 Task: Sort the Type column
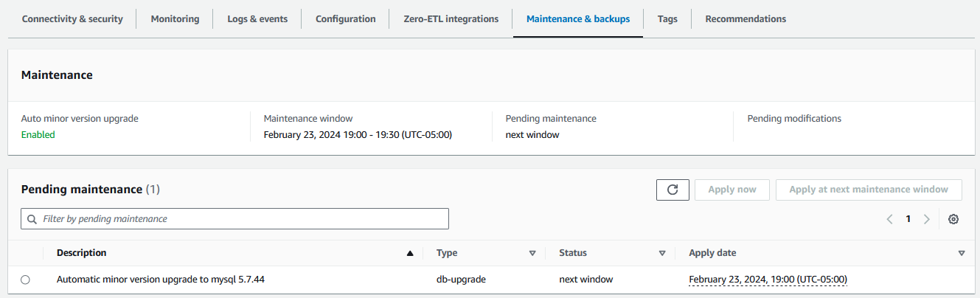532,253
